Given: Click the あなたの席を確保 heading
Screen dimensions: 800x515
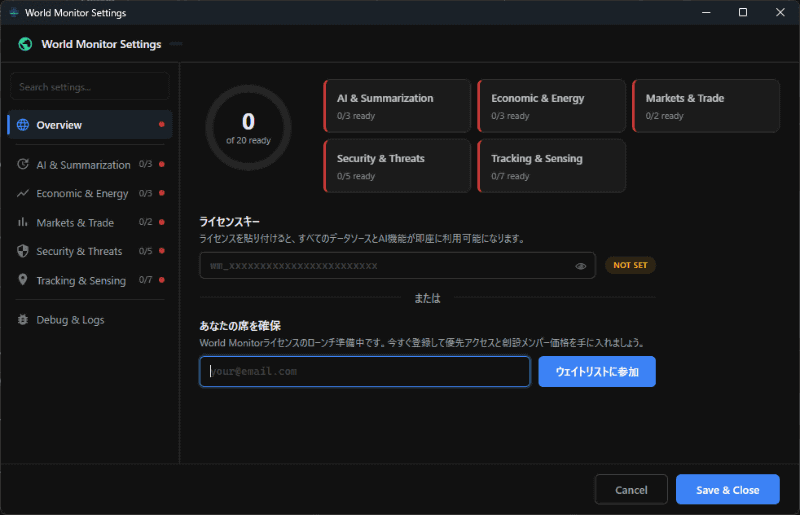Looking at the screenshot, I should point(240,326).
